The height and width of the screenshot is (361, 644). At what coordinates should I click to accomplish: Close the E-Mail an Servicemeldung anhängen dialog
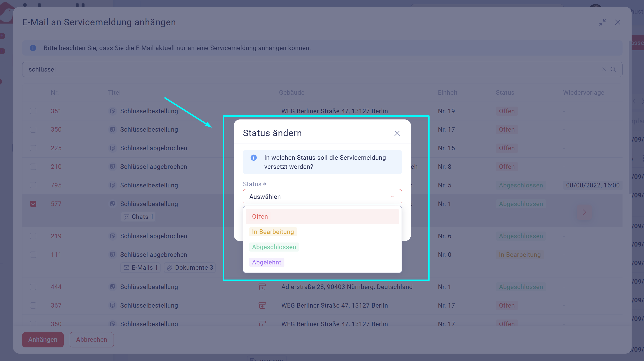[x=618, y=22]
